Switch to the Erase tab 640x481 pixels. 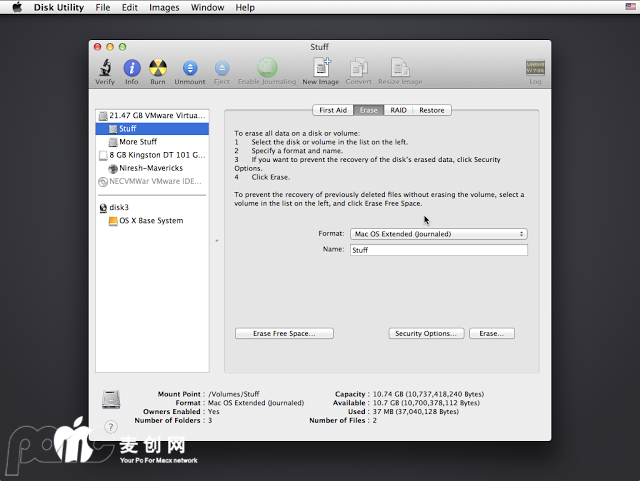pyautogui.click(x=369, y=110)
